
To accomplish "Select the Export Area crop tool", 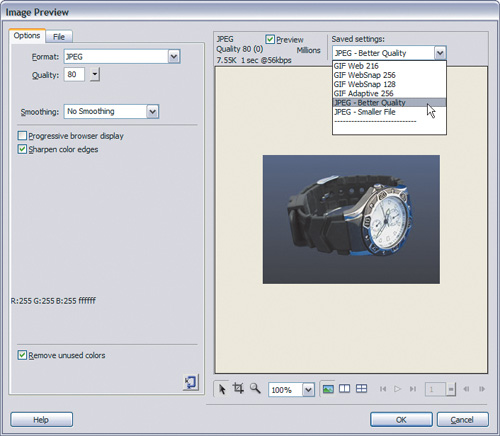I will (x=238, y=388).
